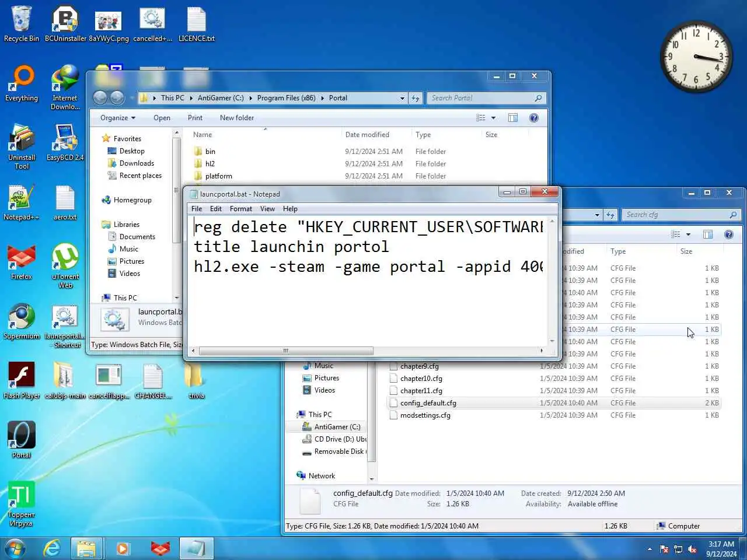The height and width of the screenshot is (560, 747).
Task: Switch to Windows Explorer taskbar button
Action: (87, 548)
